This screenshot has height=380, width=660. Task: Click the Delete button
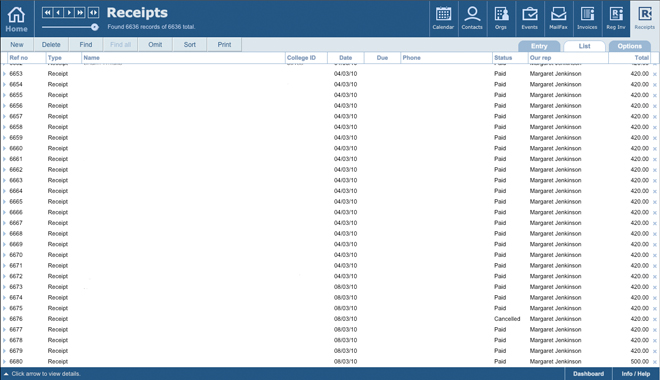[51, 45]
